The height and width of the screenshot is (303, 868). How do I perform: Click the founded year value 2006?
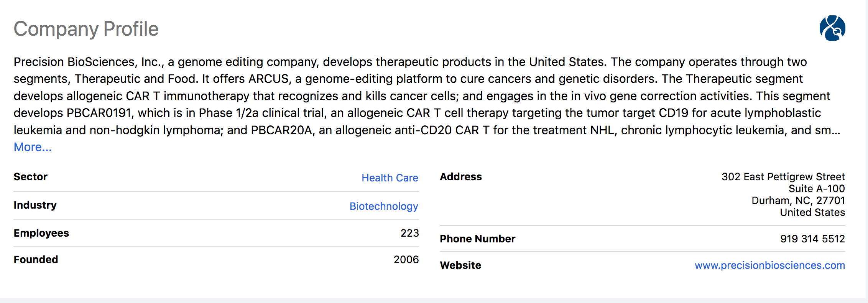pyautogui.click(x=406, y=260)
